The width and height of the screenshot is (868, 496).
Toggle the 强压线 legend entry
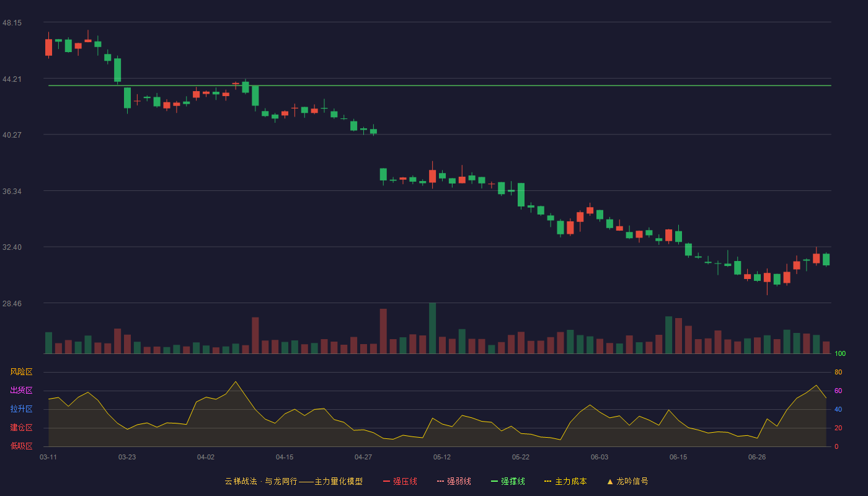click(400, 481)
